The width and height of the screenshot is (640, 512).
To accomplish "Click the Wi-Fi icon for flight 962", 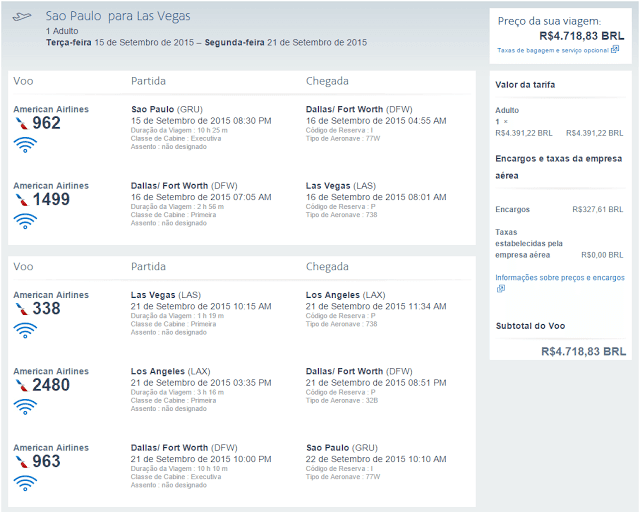I will pyautogui.click(x=25, y=145).
